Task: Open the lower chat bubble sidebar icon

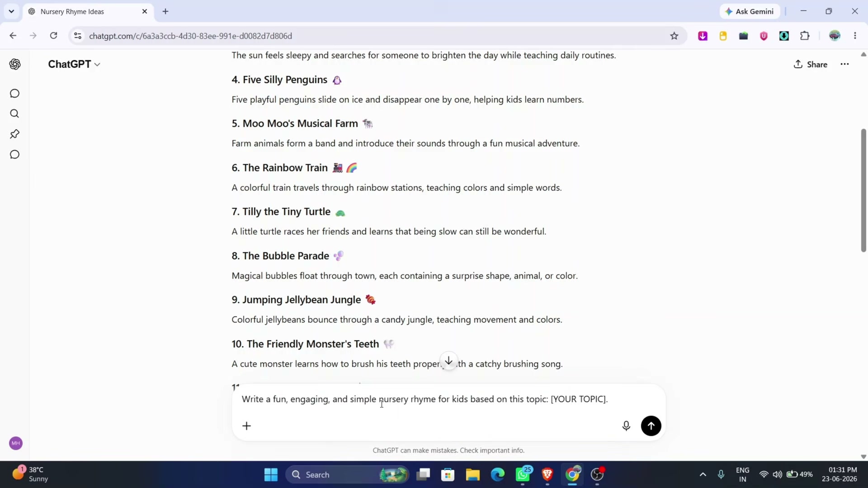Action: 14,155
